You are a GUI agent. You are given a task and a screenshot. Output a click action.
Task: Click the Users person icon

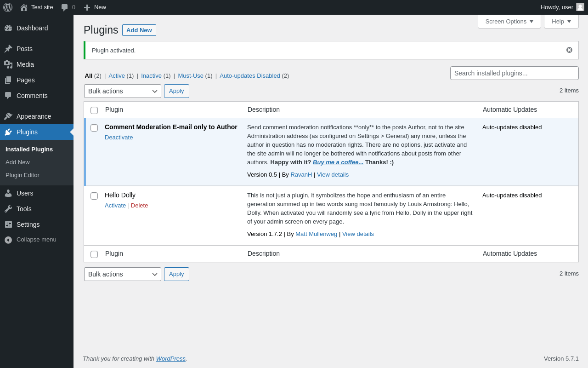click(x=8, y=193)
